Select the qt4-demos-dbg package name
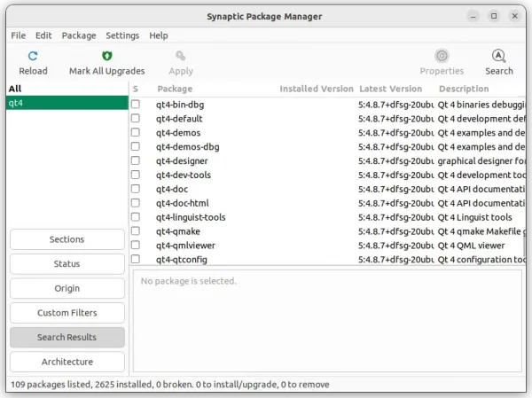 188,146
